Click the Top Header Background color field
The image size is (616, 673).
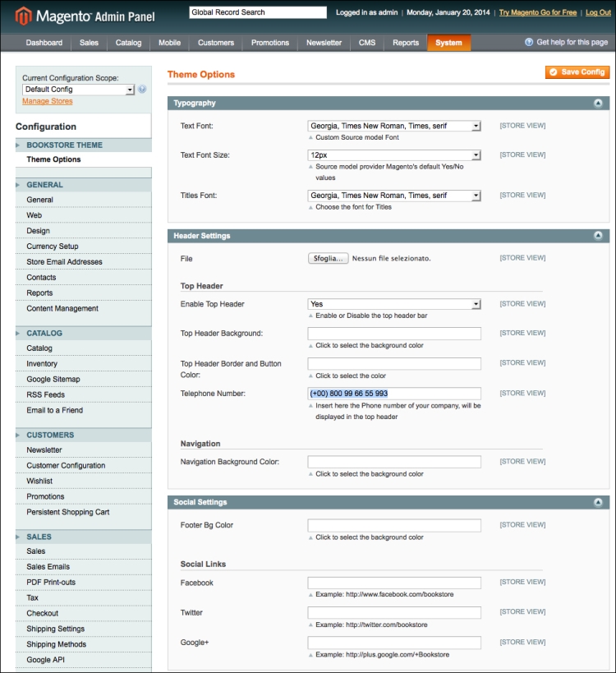pos(394,334)
